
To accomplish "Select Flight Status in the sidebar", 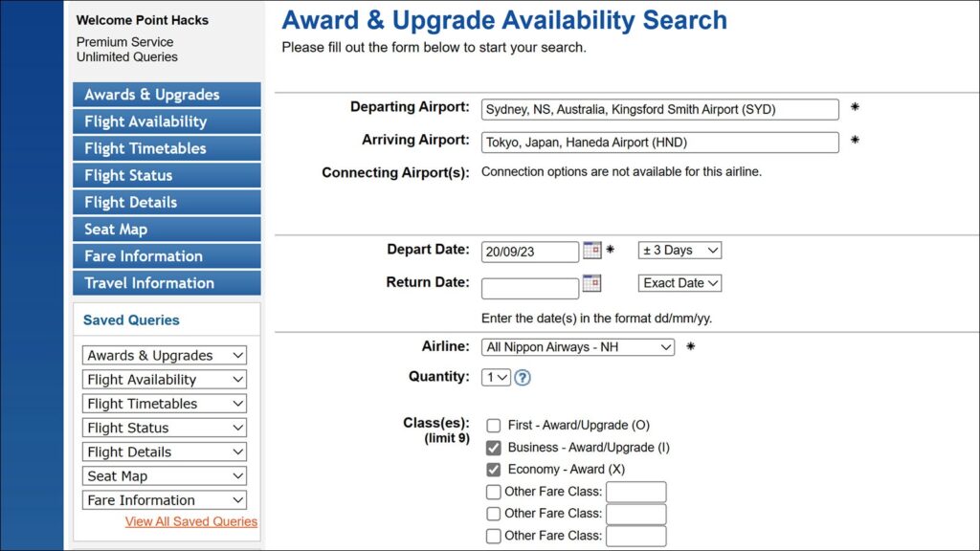I will pyautogui.click(x=164, y=175).
